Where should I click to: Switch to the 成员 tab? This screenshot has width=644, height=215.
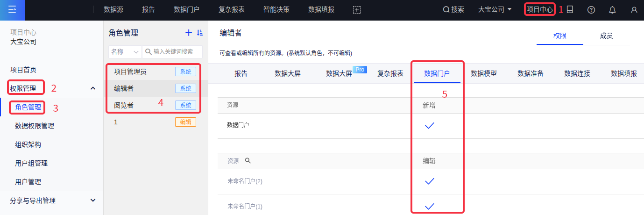[x=606, y=36]
